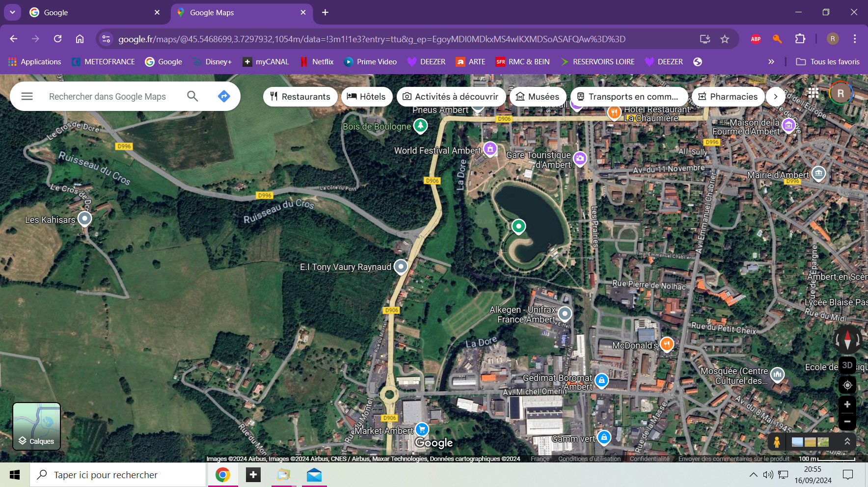Viewport: 868px width, 487px height.
Task: Open the METEOFRANCE bookmark
Action: pos(103,62)
